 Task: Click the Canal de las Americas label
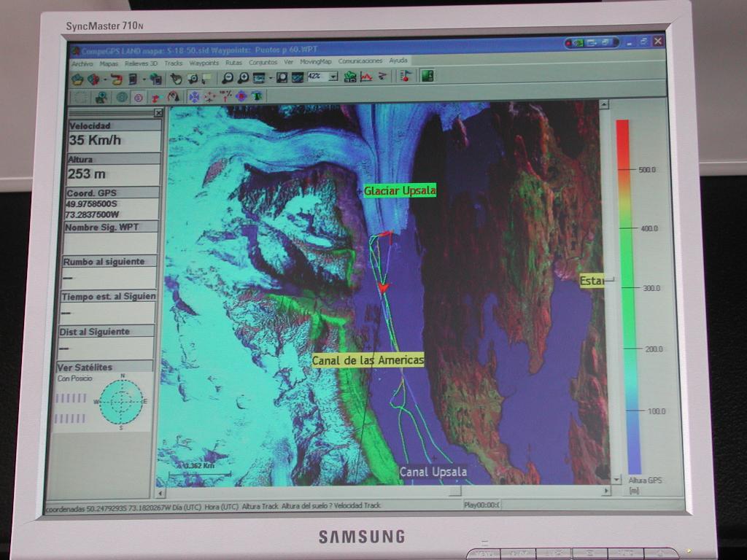368,360
